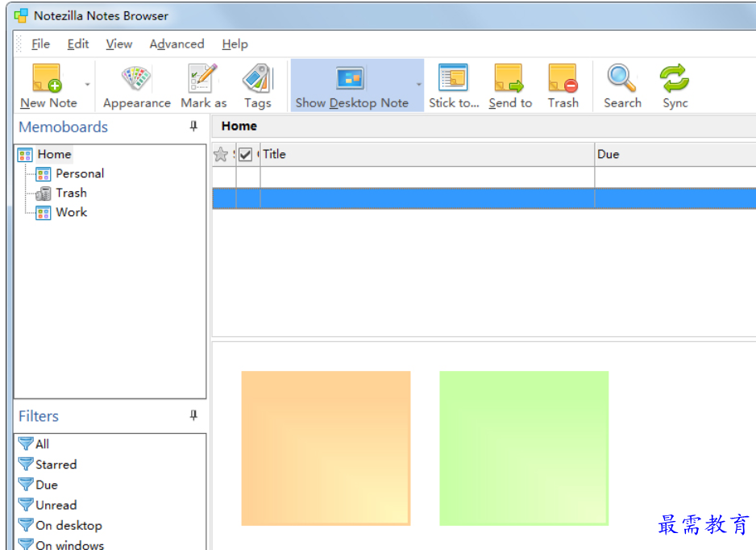Select the Work memoboard
The width and height of the screenshot is (756, 550).
pyautogui.click(x=72, y=212)
